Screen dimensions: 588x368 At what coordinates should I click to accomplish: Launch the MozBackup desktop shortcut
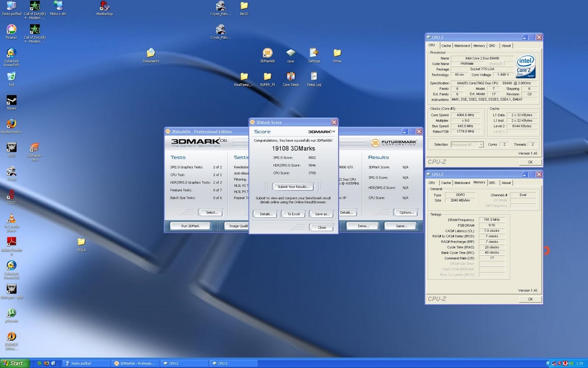tap(105, 8)
